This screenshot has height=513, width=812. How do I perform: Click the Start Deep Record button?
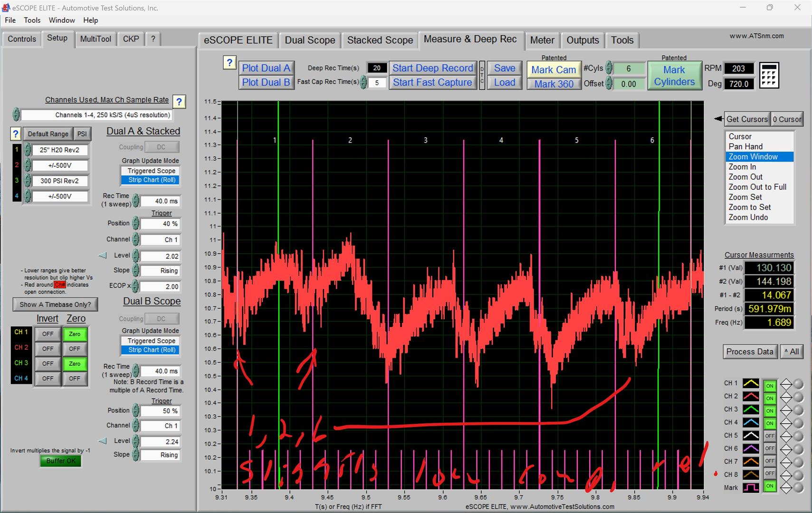pyautogui.click(x=433, y=67)
